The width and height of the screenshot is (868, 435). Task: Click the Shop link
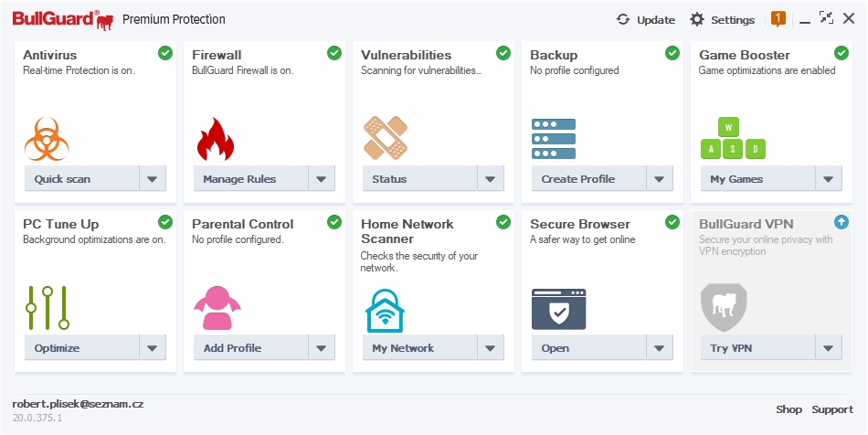[x=789, y=409]
